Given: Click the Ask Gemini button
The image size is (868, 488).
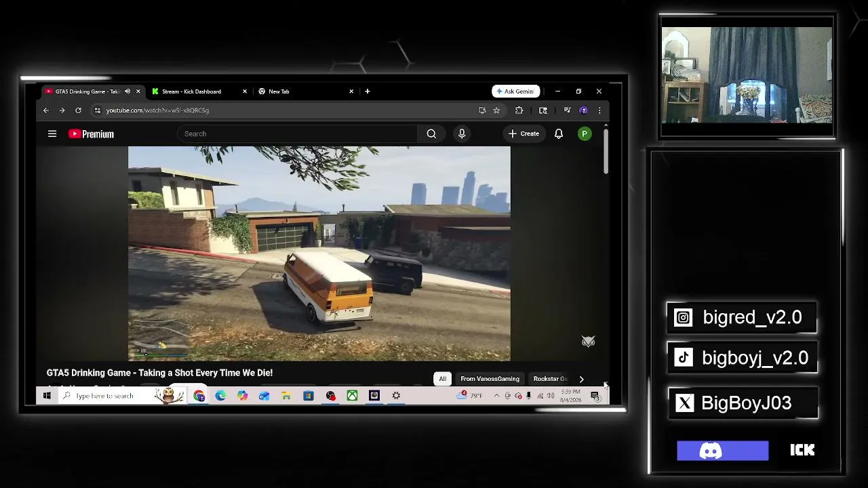Looking at the screenshot, I should coord(516,91).
